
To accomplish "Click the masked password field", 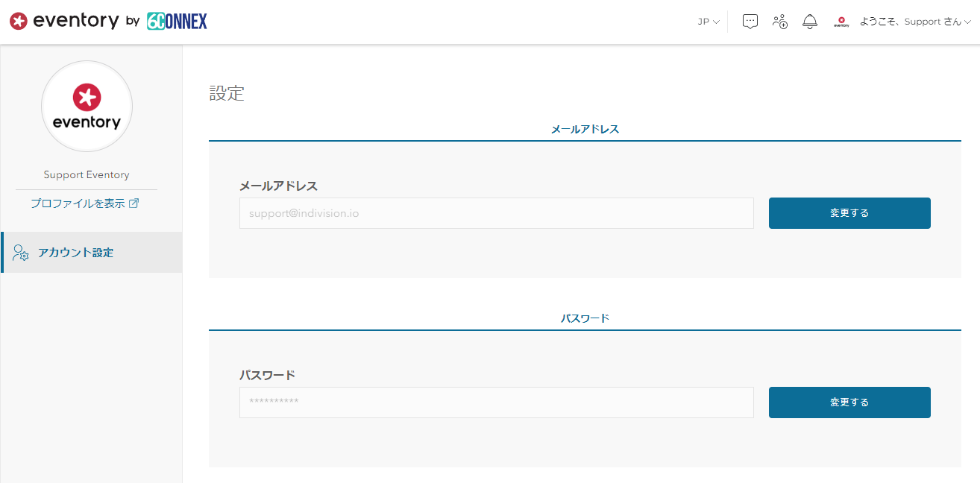I will (497, 402).
